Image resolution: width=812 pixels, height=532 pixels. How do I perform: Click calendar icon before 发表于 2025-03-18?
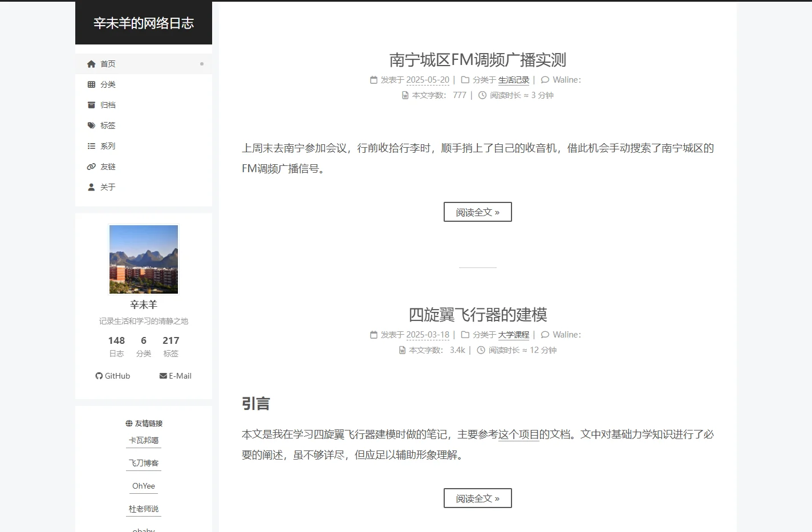click(373, 335)
